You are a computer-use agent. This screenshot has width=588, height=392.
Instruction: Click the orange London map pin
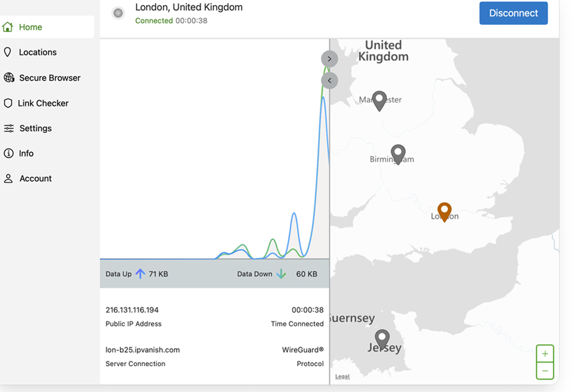pyautogui.click(x=445, y=211)
